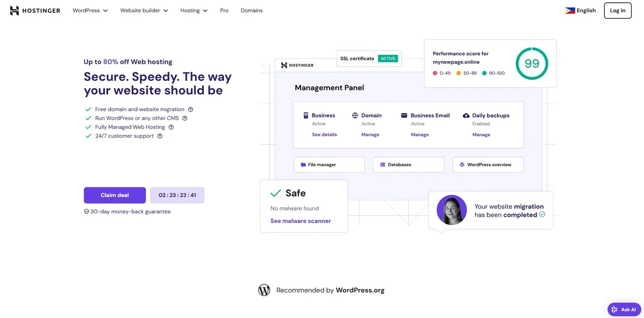Click the Business Email envelope icon
Screen dimensions: 644x318
coord(404,115)
